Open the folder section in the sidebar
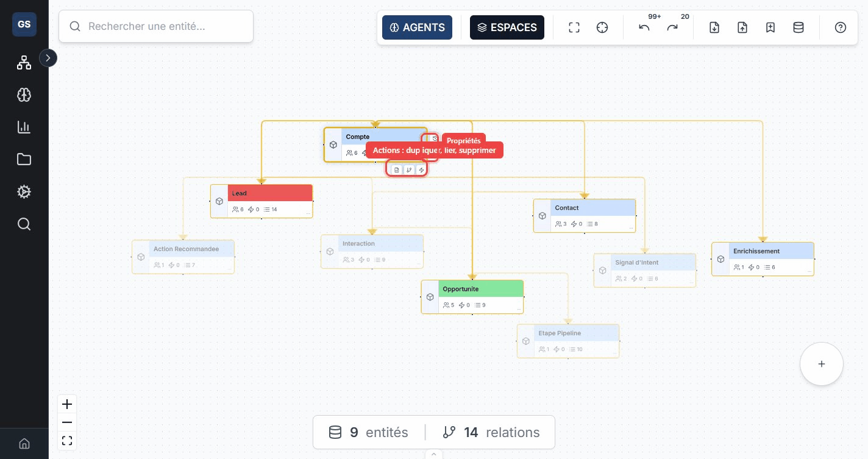 (x=24, y=159)
